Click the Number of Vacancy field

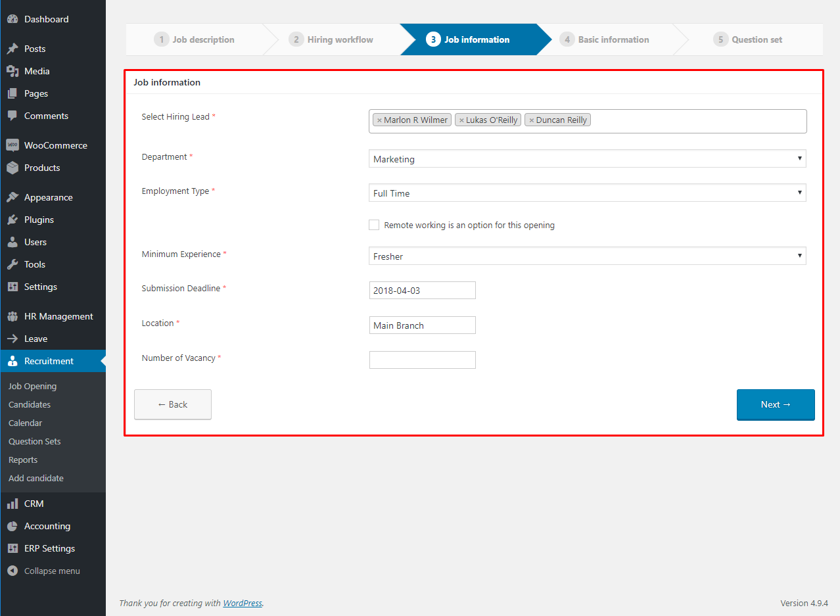click(423, 360)
